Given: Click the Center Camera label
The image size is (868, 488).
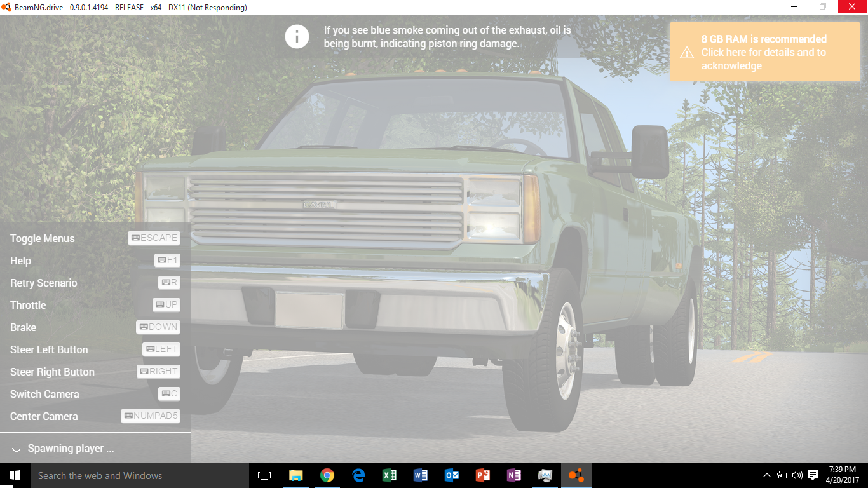Looking at the screenshot, I should (x=44, y=417).
